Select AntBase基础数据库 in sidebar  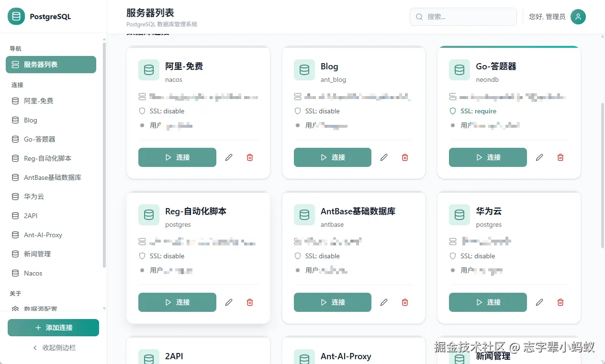pos(51,177)
